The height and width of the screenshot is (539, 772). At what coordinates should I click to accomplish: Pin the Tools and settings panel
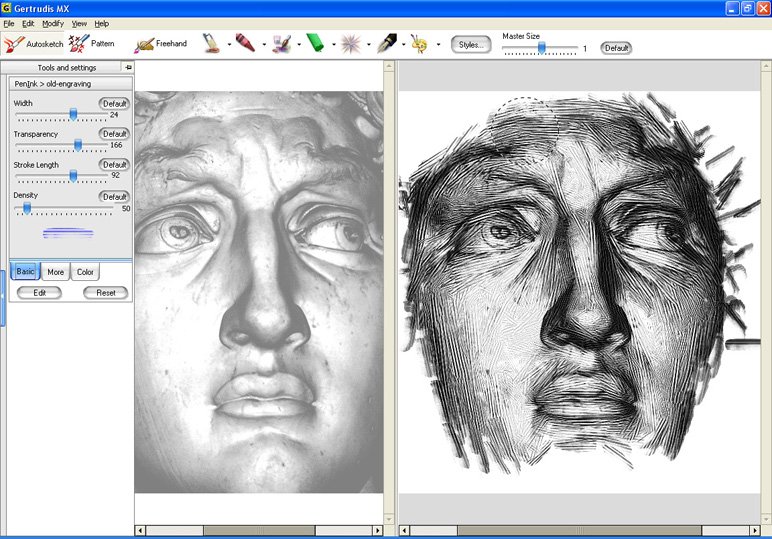pos(127,67)
